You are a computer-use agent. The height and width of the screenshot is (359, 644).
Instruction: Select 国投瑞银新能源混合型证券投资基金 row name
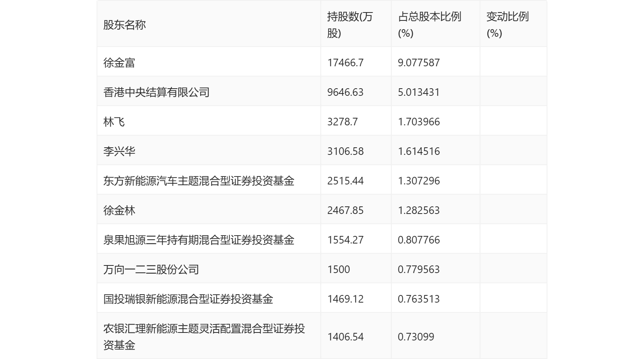(x=188, y=299)
